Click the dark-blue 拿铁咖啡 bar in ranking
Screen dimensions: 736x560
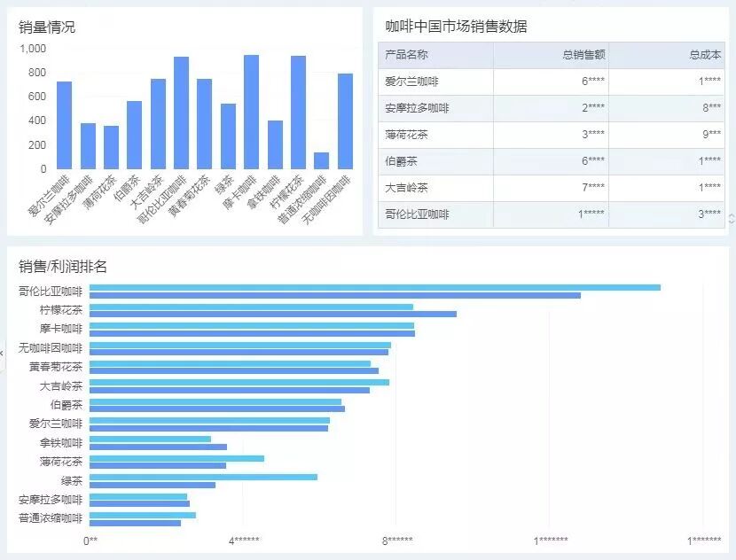click(x=158, y=447)
